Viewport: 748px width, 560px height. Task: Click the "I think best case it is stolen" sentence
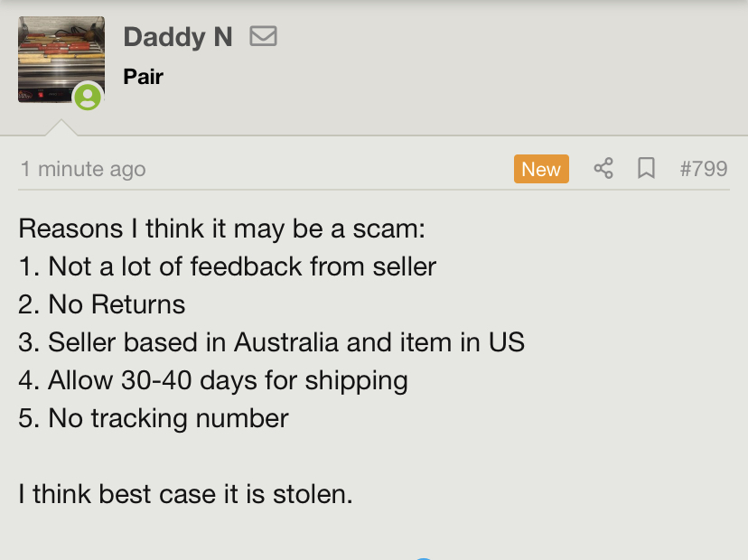tap(184, 494)
